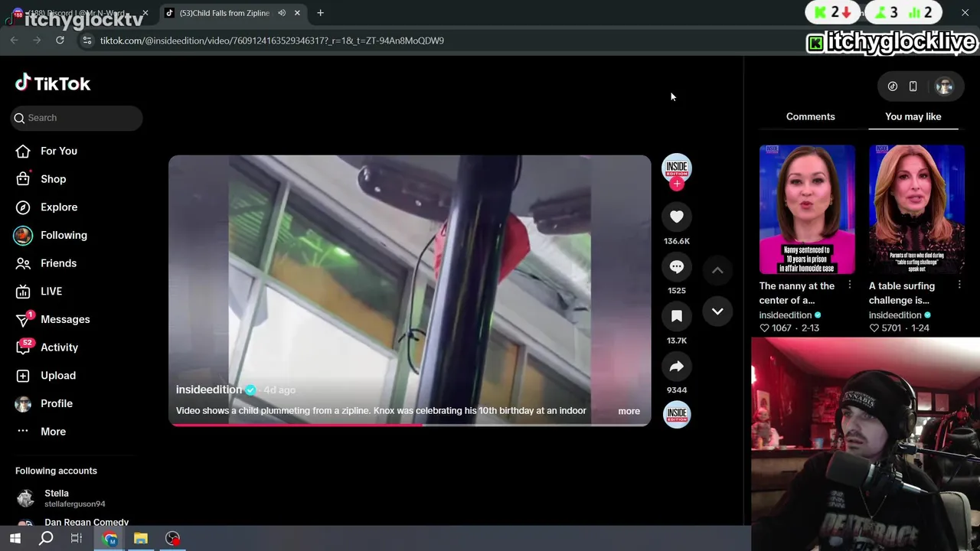Open Windows taskbar search

click(x=46, y=539)
